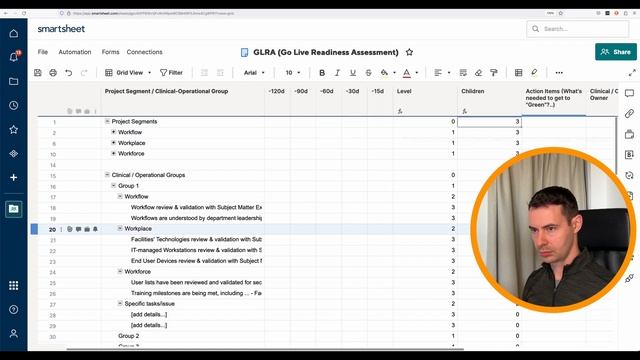Open the Help question mark icon
Screen dimensions: 640x360
[x=13, y=309]
